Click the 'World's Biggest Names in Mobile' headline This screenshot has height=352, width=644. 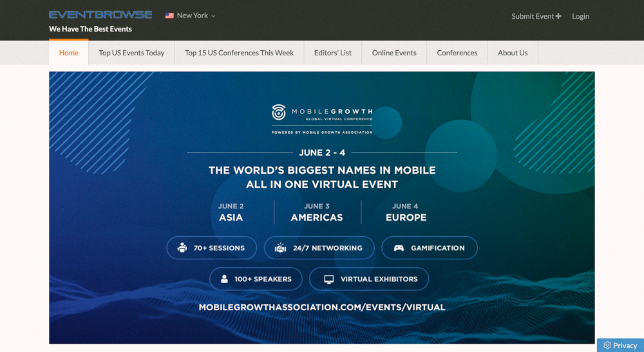[322, 171]
